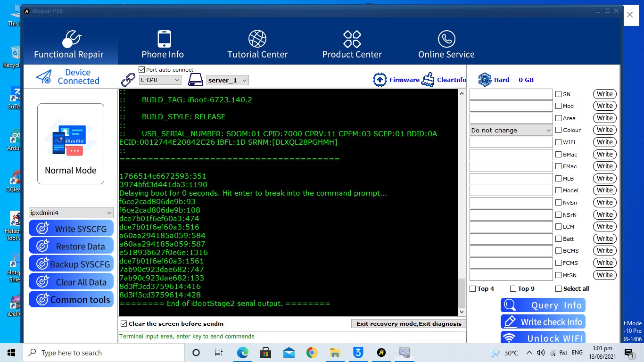Check the SN checkbox
Viewport: 644px width, 362px height.
(558, 94)
